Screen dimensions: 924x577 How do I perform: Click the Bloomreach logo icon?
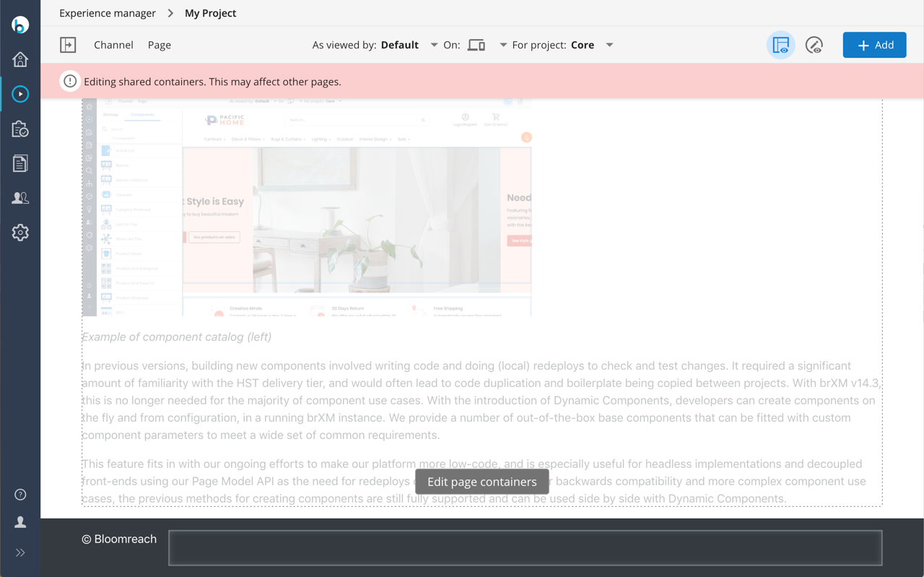pos(20,25)
